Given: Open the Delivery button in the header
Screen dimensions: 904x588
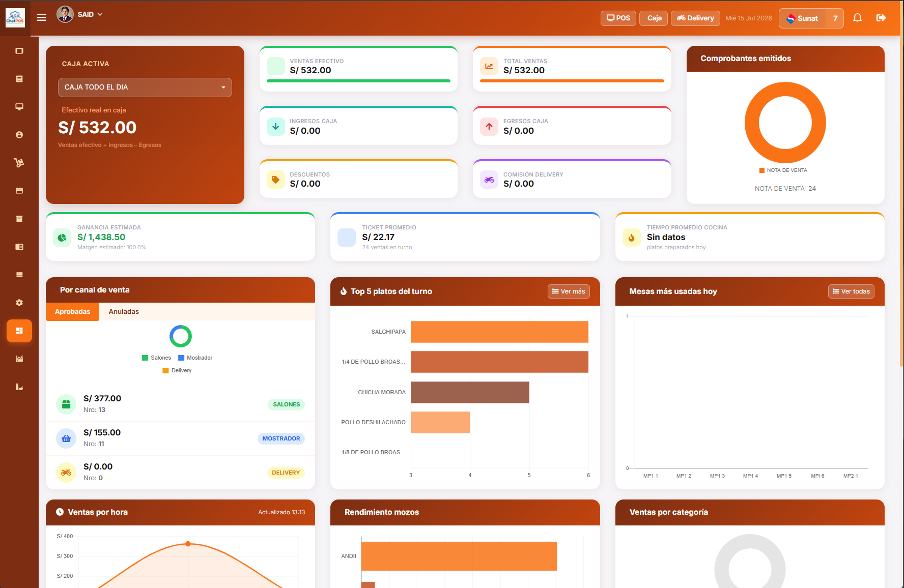Looking at the screenshot, I should [695, 18].
